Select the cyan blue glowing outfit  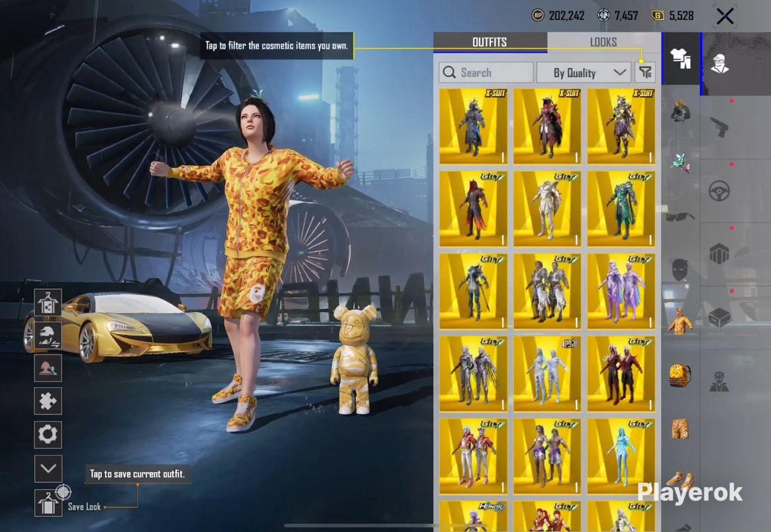coord(621,456)
